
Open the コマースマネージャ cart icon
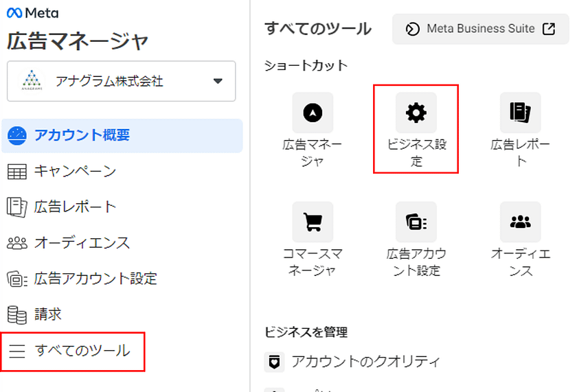click(x=313, y=221)
